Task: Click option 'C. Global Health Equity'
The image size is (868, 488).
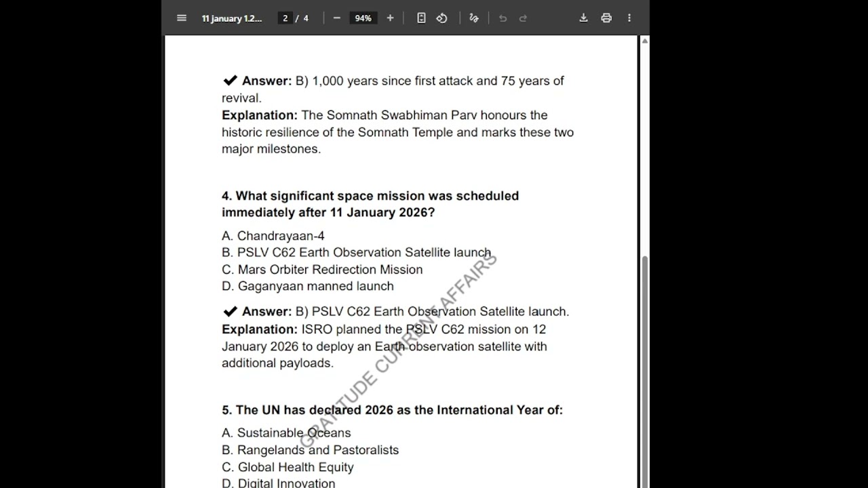Action: (x=288, y=467)
